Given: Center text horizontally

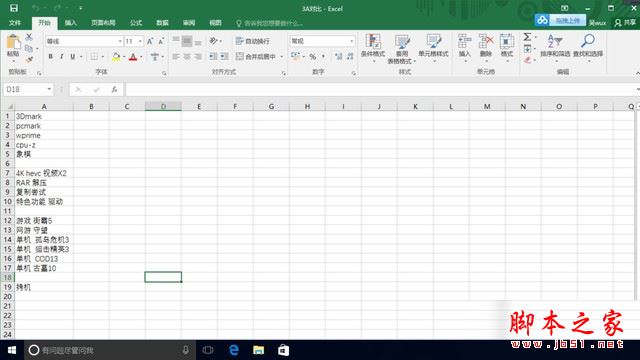Looking at the screenshot, I should [187, 57].
